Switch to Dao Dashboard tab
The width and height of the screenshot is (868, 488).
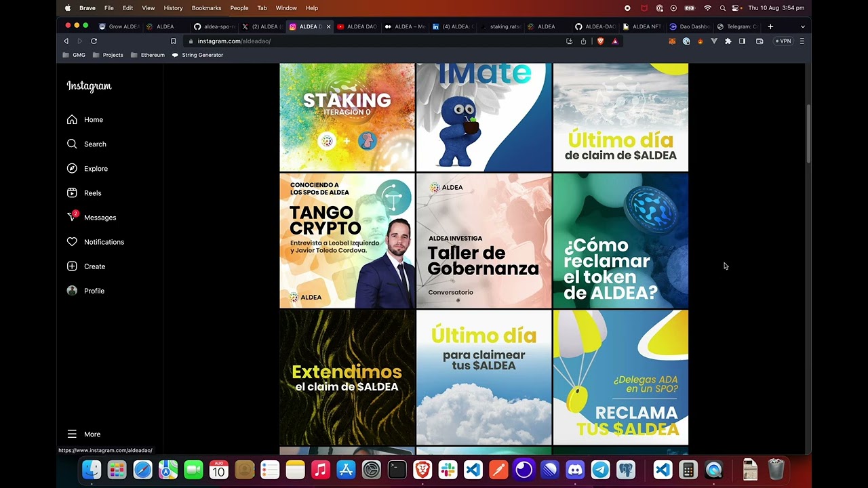[690, 26]
